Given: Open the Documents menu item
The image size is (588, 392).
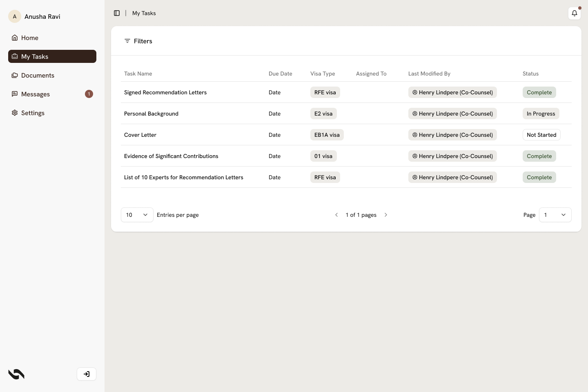Looking at the screenshot, I should (x=52, y=75).
